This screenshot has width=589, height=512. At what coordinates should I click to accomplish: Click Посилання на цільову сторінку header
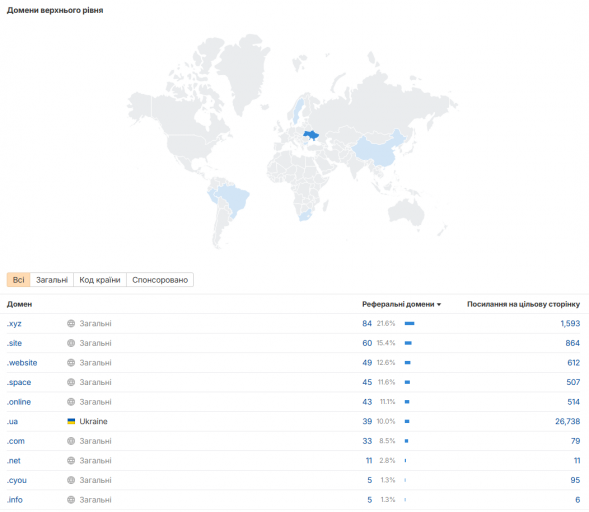tap(523, 304)
